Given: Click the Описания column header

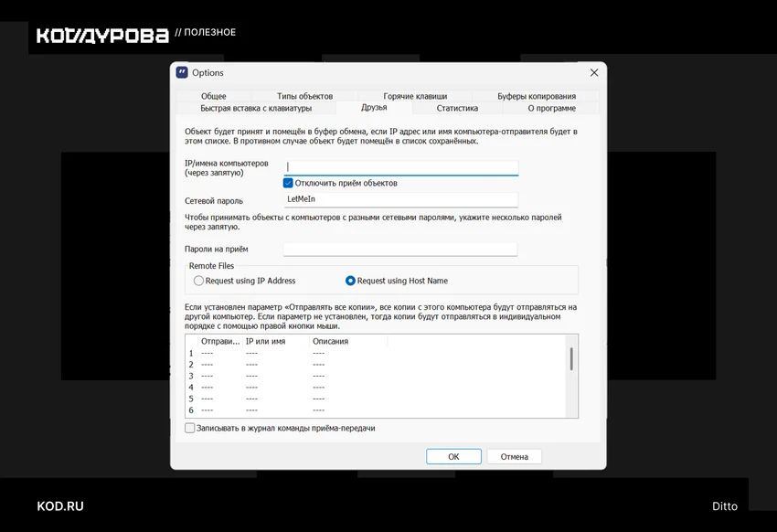Looking at the screenshot, I should (x=348, y=341).
